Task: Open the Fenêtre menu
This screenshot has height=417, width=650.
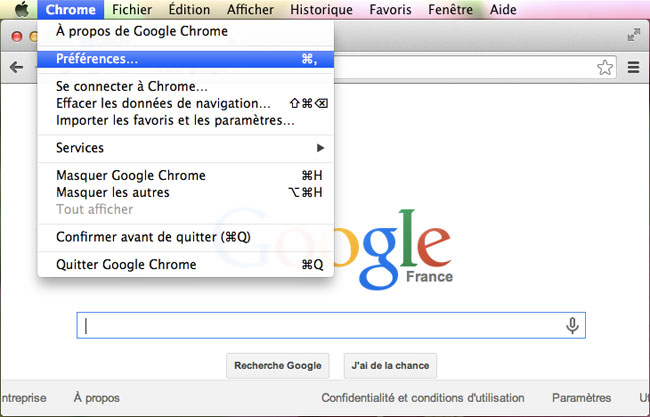Action: [450, 10]
